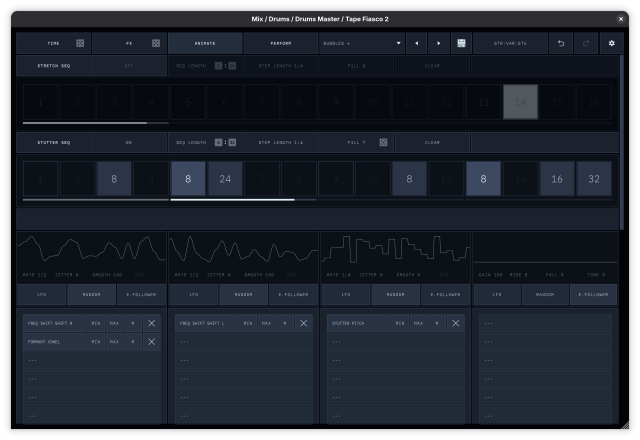
Task: Remove the STUTTER PITCH modulation target
Action: point(456,323)
